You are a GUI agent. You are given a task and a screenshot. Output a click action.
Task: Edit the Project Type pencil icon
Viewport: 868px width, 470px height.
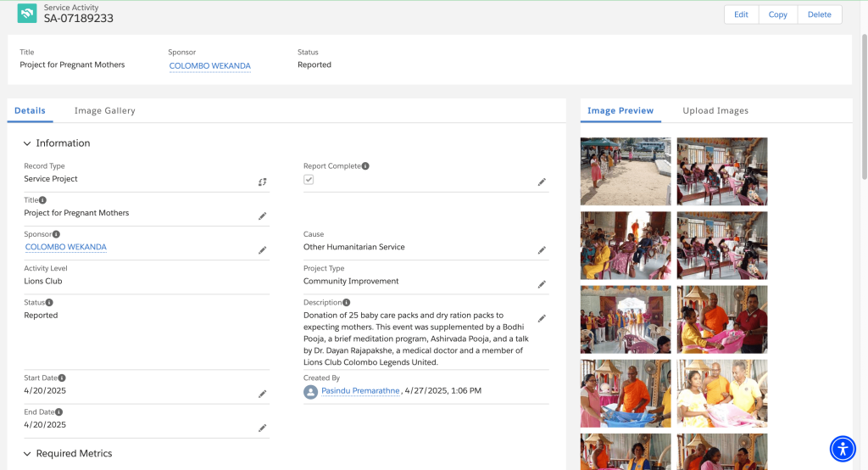[542, 284]
